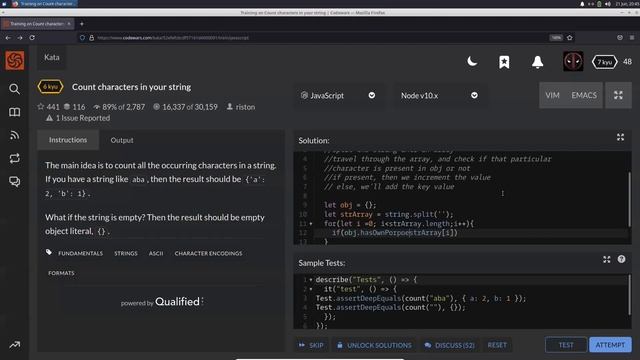Click UNLOCK SOLUTIONS button

(x=374, y=345)
